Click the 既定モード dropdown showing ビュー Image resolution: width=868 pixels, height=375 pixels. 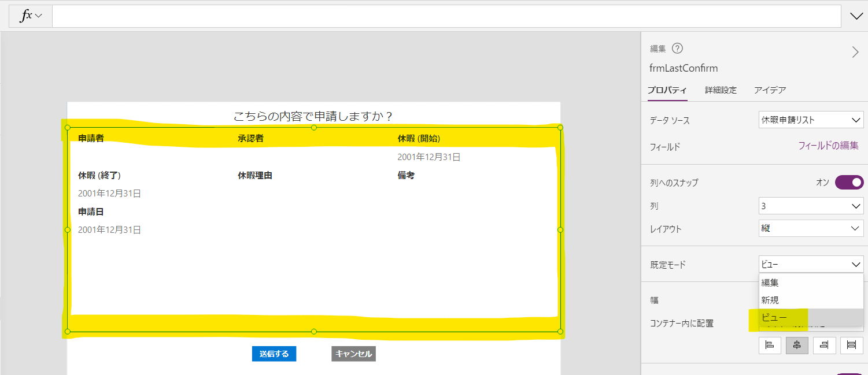coord(811,264)
